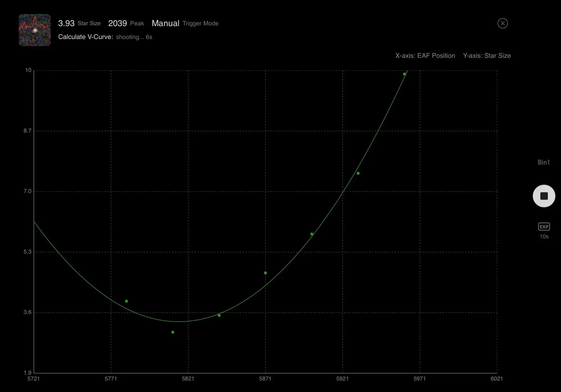Close the V-Curve focus panel
Viewport: 561px width, 392px height.
(502, 23)
